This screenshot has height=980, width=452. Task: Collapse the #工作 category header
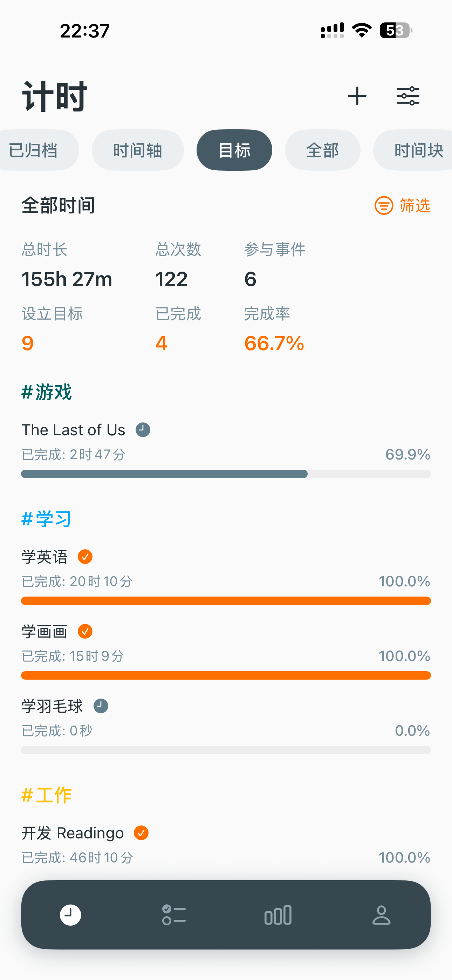[46, 795]
